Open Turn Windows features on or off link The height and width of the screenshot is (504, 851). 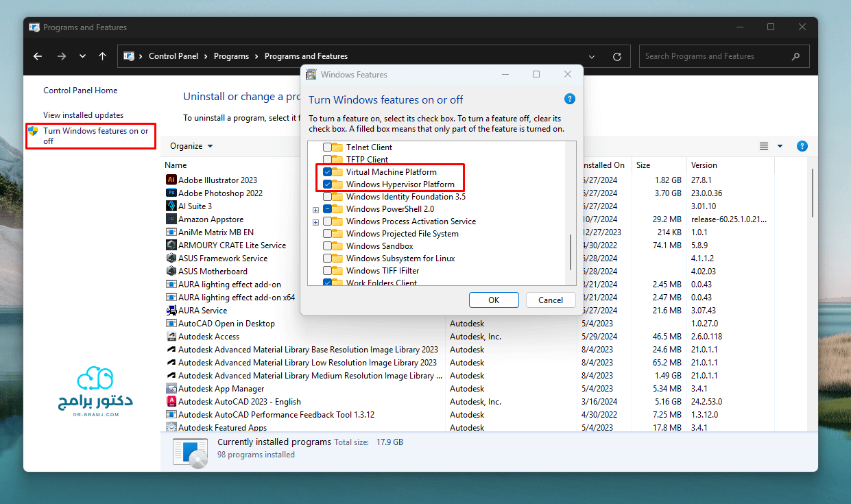pyautogui.click(x=96, y=136)
